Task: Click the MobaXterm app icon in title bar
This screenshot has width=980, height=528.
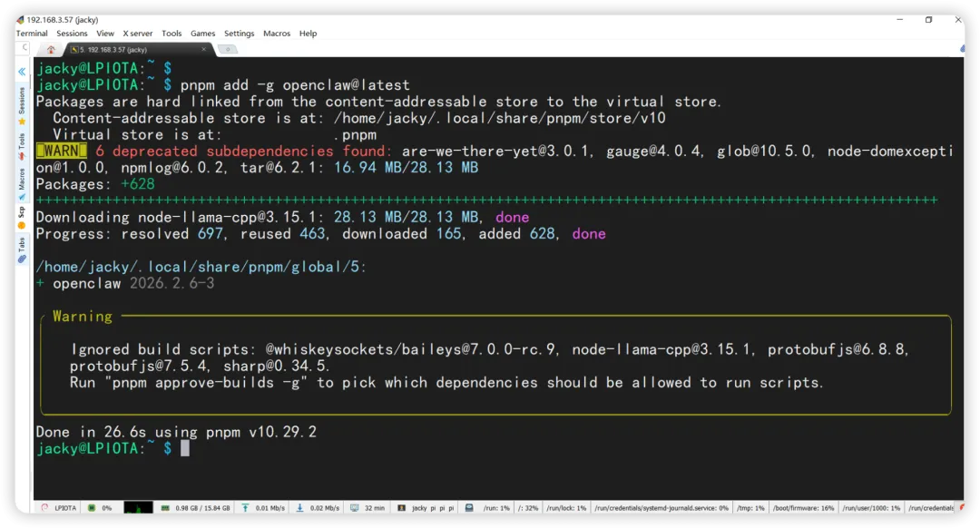Action: point(20,20)
